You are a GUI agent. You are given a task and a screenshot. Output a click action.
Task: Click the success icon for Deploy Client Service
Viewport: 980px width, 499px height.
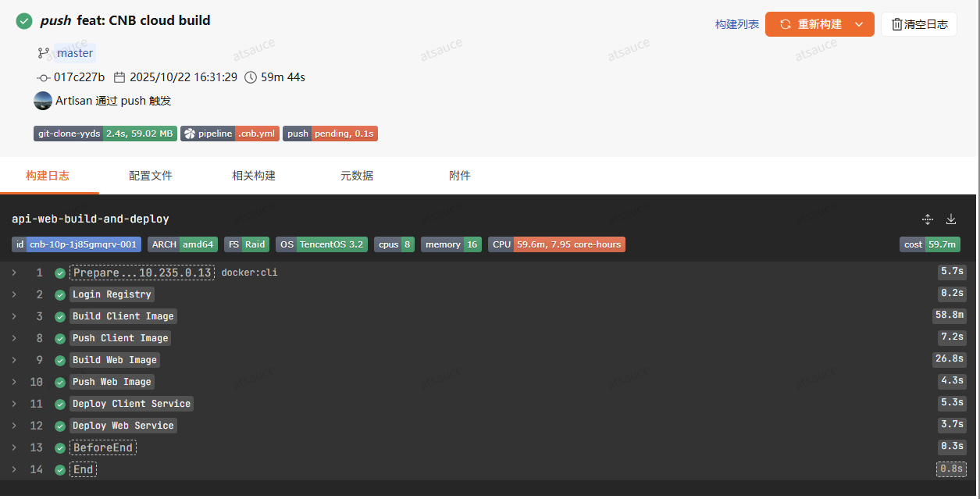pyautogui.click(x=60, y=405)
